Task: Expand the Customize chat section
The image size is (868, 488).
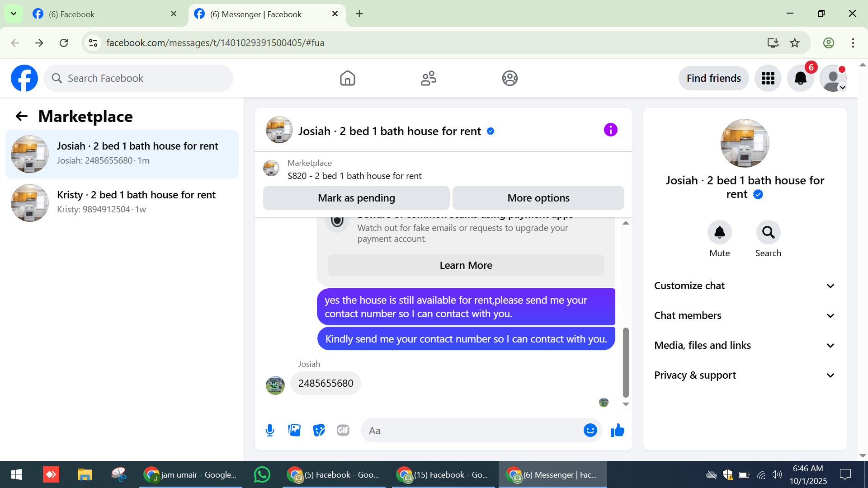Action: [744, 286]
